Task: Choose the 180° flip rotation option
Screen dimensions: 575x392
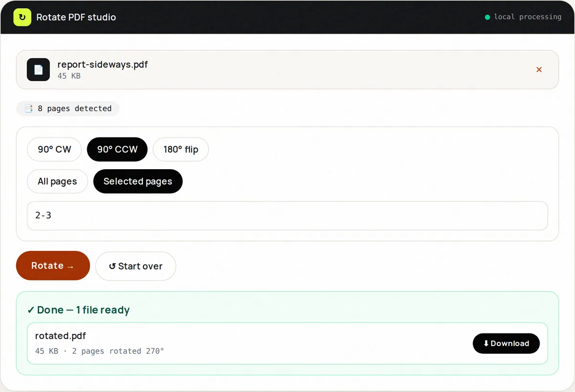Action: click(181, 149)
